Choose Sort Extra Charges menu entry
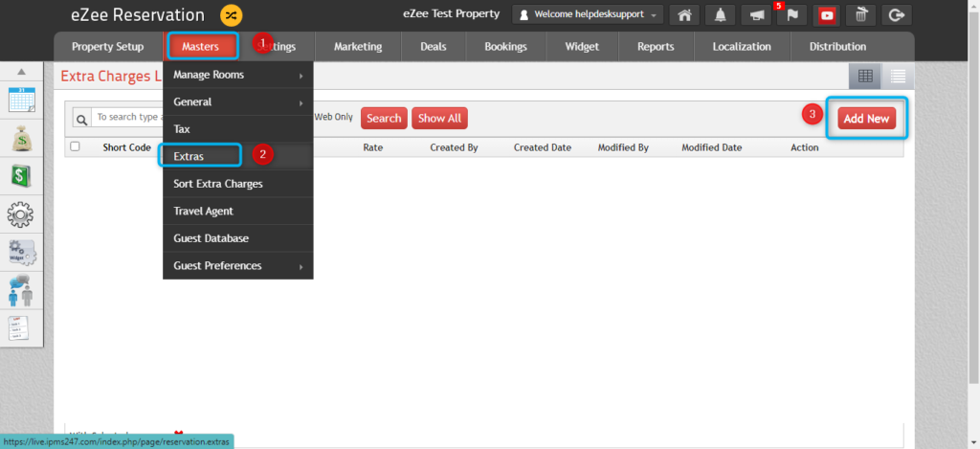The height and width of the screenshot is (449, 980). pos(238,184)
